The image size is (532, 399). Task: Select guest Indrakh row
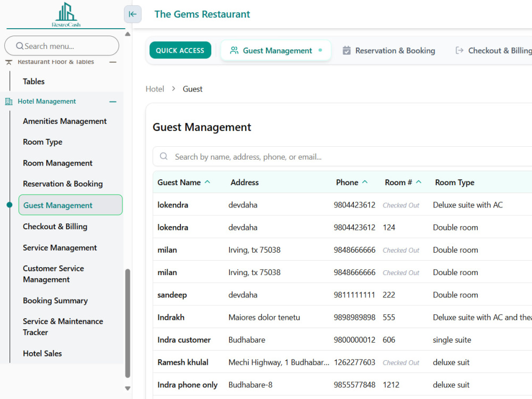pyautogui.click(x=342, y=317)
